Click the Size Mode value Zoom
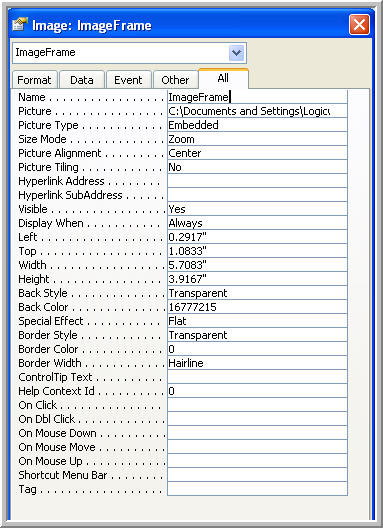383x528 pixels. point(257,139)
